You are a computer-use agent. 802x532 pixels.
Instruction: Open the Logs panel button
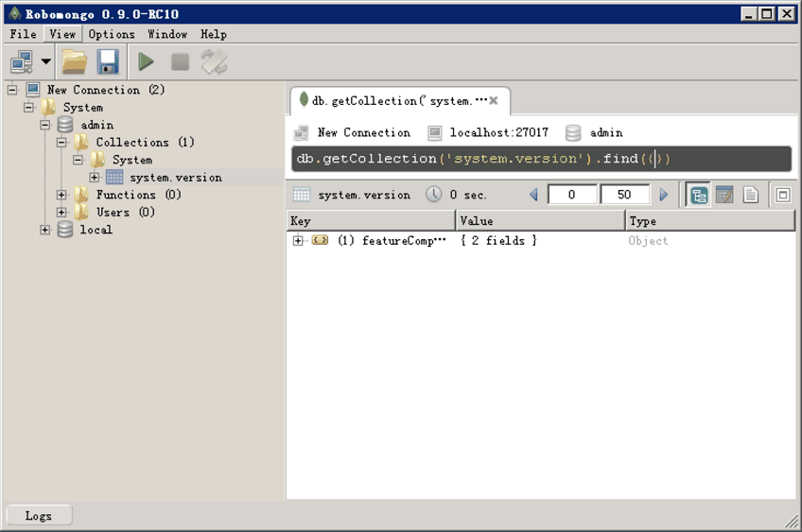point(39,516)
